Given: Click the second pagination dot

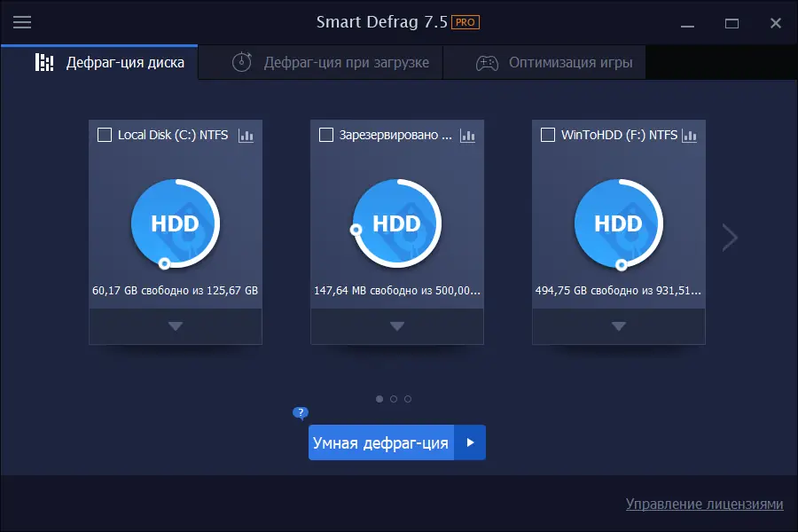Looking at the screenshot, I should pos(393,399).
